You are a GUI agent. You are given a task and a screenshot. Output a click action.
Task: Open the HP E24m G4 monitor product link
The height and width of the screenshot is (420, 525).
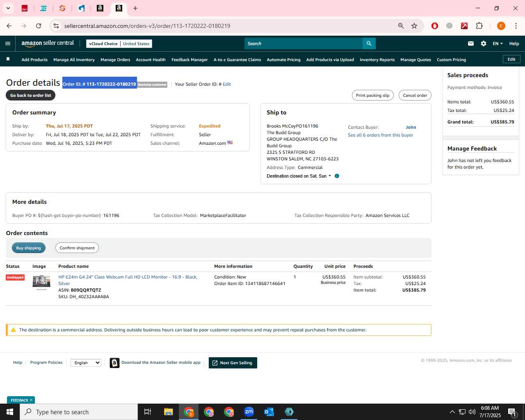pos(128,280)
